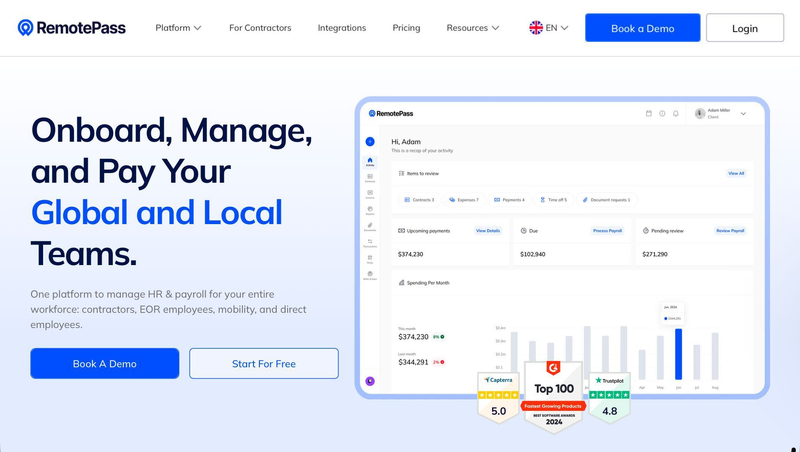This screenshot has height=452, width=800.
Task: Click the UK flag icon
Action: 536,28
